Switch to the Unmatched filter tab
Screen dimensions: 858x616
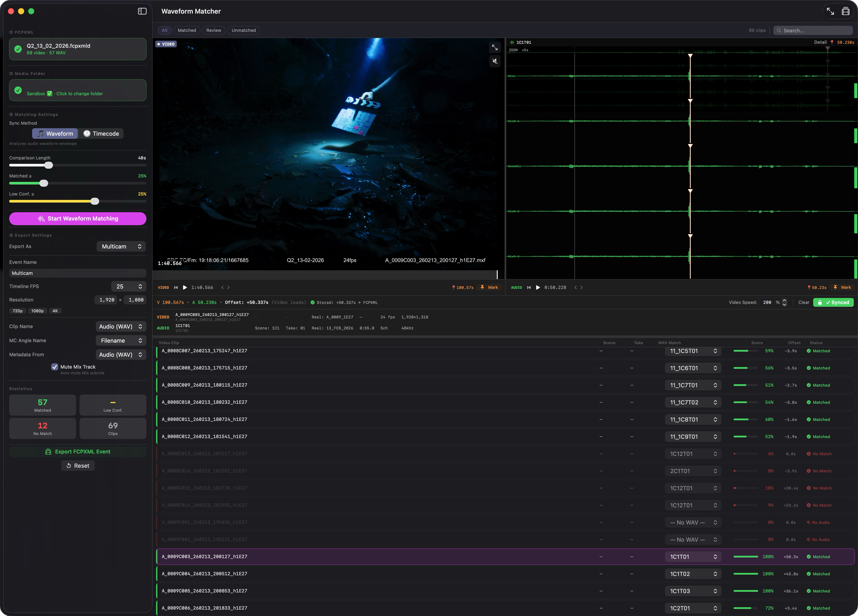point(244,30)
